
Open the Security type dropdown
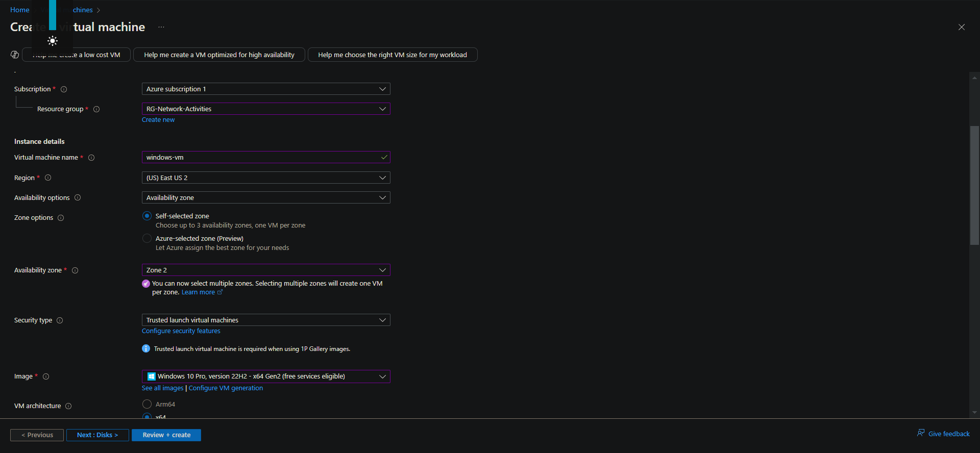pos(266,320)
